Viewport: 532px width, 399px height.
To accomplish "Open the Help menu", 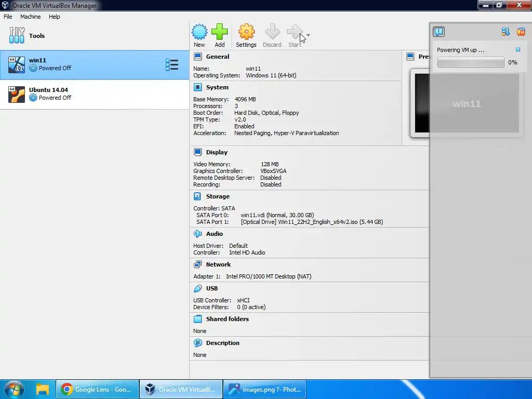I will pyautogui.click(x=54, y=17).
